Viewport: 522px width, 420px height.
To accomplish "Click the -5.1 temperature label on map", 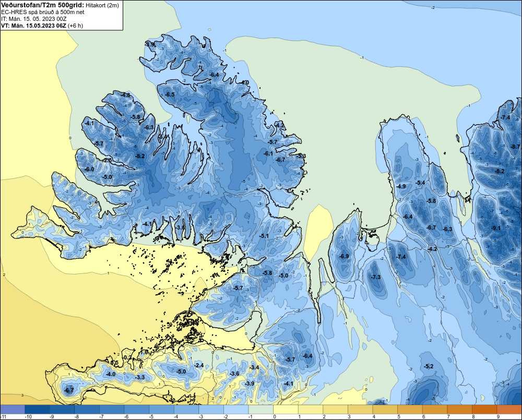I will tap(264, 236).
